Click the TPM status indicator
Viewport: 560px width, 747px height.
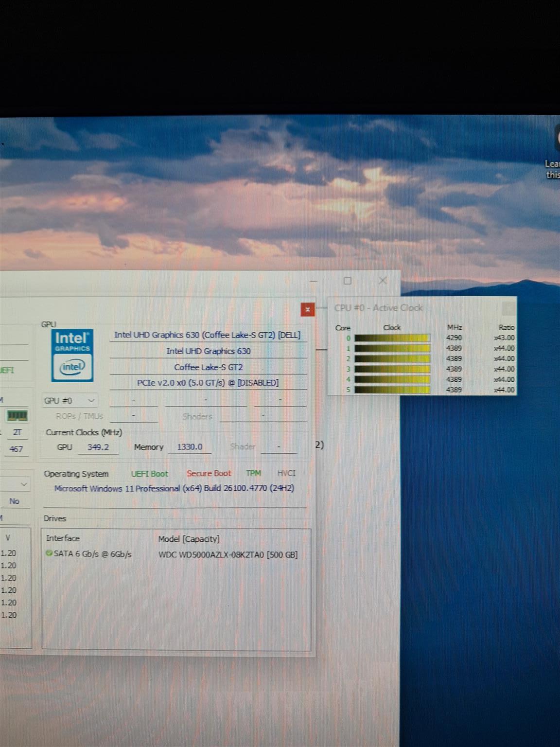(253, 473)
